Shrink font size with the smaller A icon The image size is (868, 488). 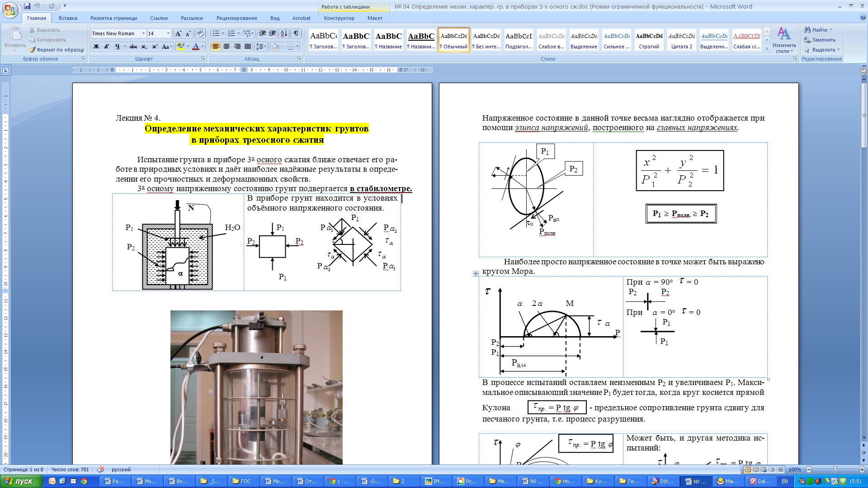[188, 33]
